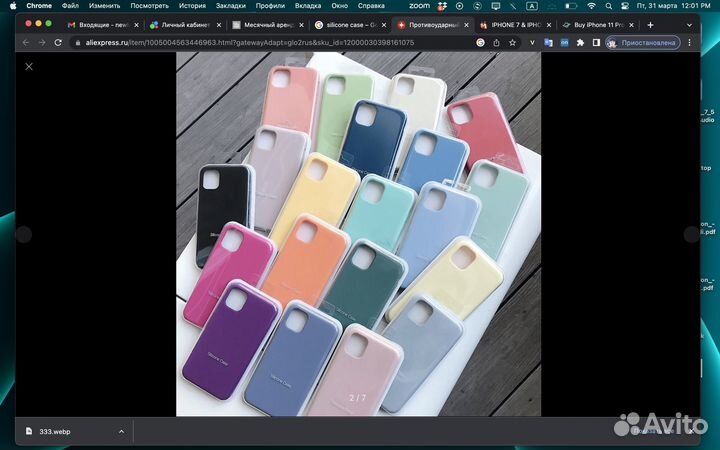The image size is (720, 450).
Task: Open the Профили menu
Action: 270,6
